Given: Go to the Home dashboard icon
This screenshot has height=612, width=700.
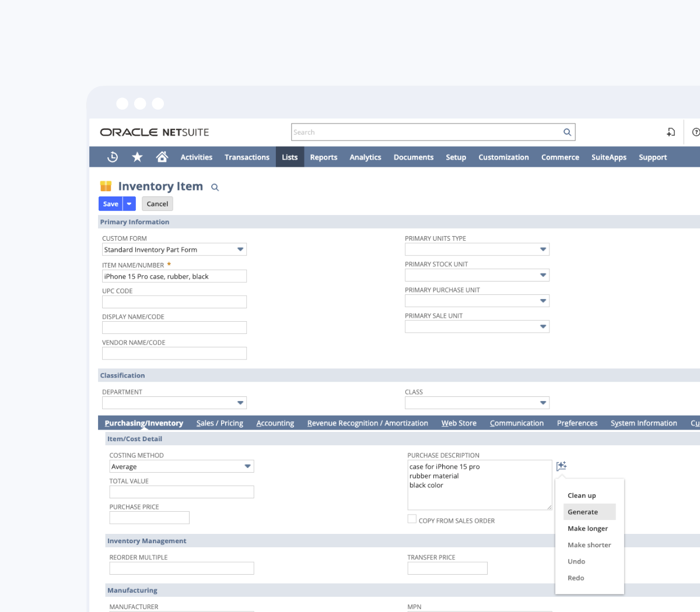Looking at the screenshot, I should click(162, 157).
